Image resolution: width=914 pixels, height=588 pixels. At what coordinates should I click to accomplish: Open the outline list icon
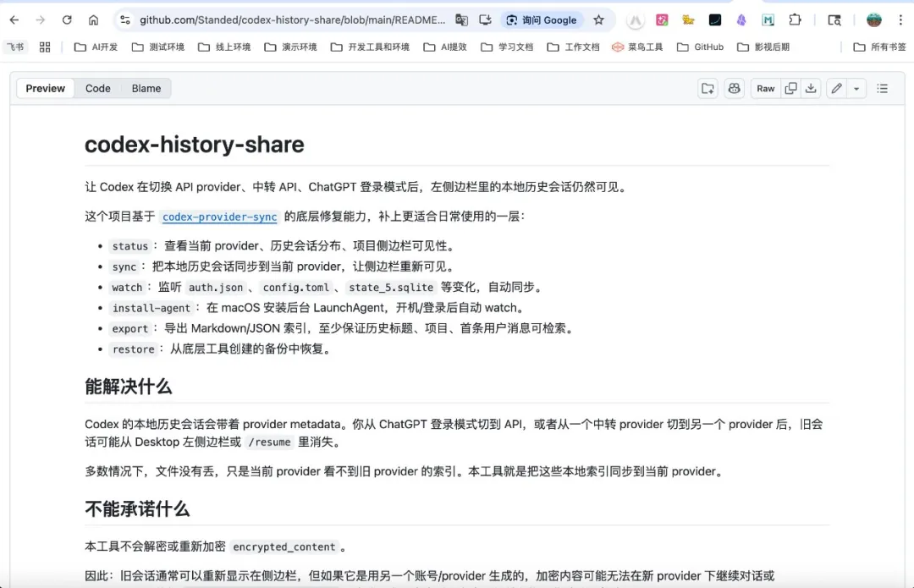pos(883,89)
